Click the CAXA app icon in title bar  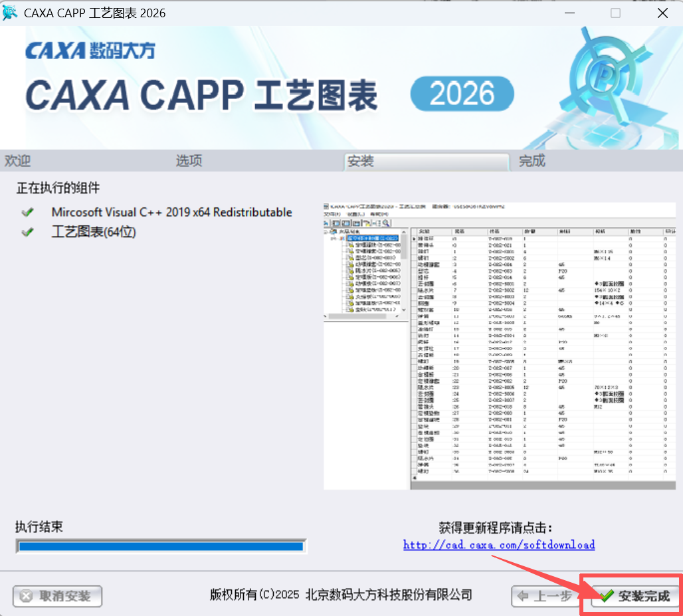[x=9, y=13]
